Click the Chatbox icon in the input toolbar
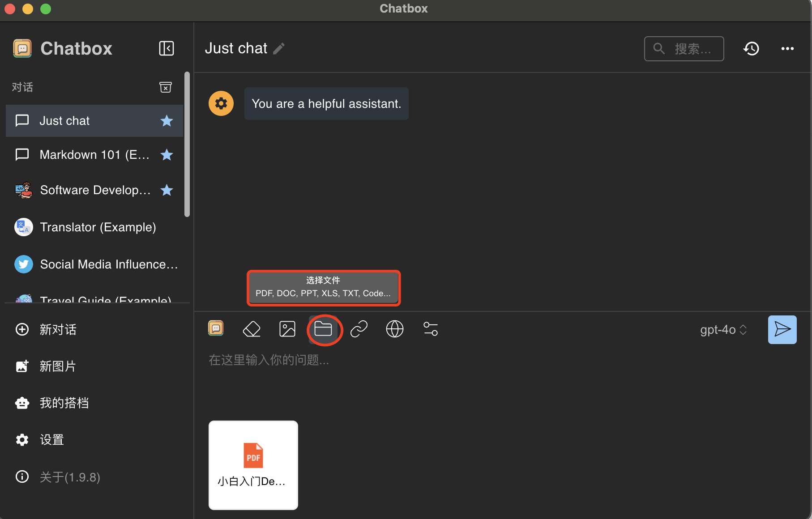This screenshot has height=519, width=812. [216, 328]
